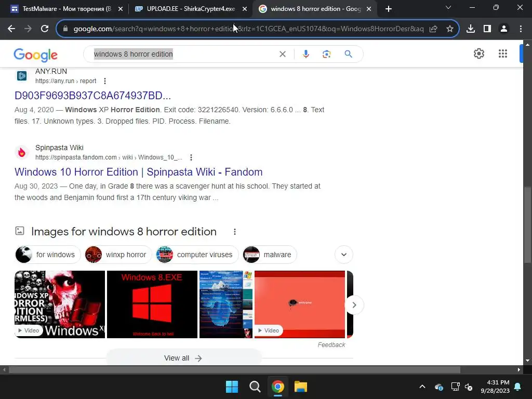
Task: Open D903F9693B937C8A674937BD result link
Action: click(x=92, y=96)
